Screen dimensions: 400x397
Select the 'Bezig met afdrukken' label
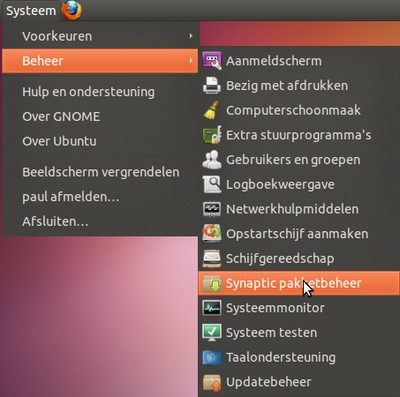pyautogui.click(x=287, y=86)
